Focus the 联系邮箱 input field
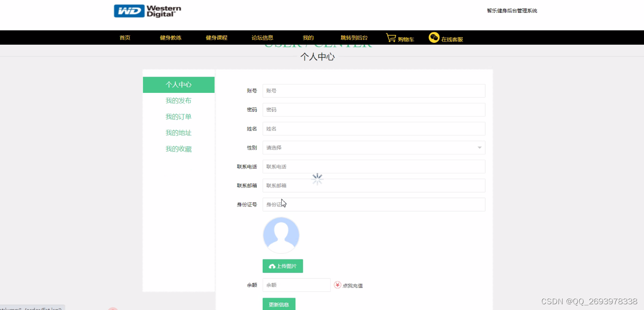The image size is (644, 310). (374, 186)
